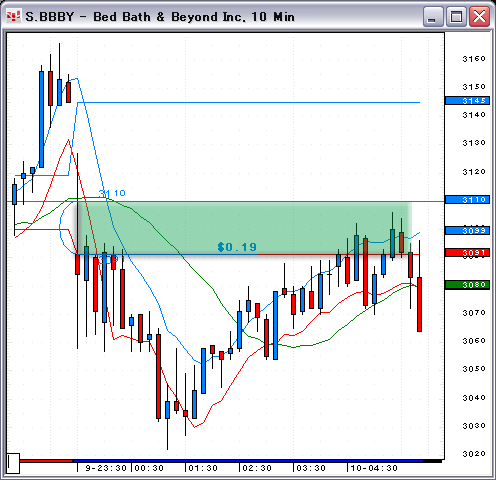Click the blue timeline bar below chart
496x480 pixels.
tap(248, 461)
